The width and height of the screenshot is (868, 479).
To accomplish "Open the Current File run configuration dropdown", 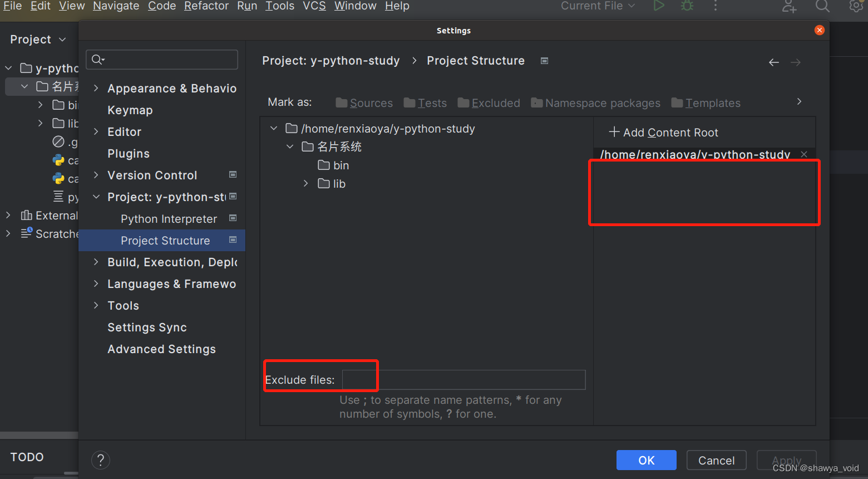I will click(597, 6).
